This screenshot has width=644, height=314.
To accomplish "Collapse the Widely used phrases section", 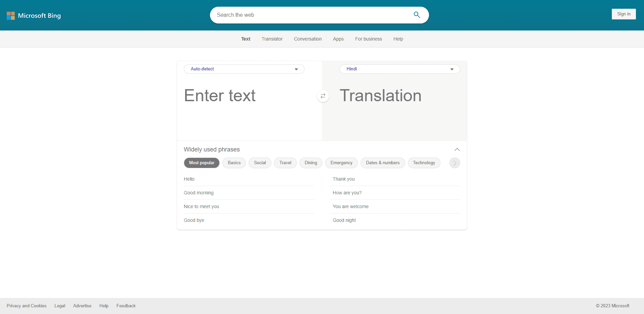I will point(457,149).
